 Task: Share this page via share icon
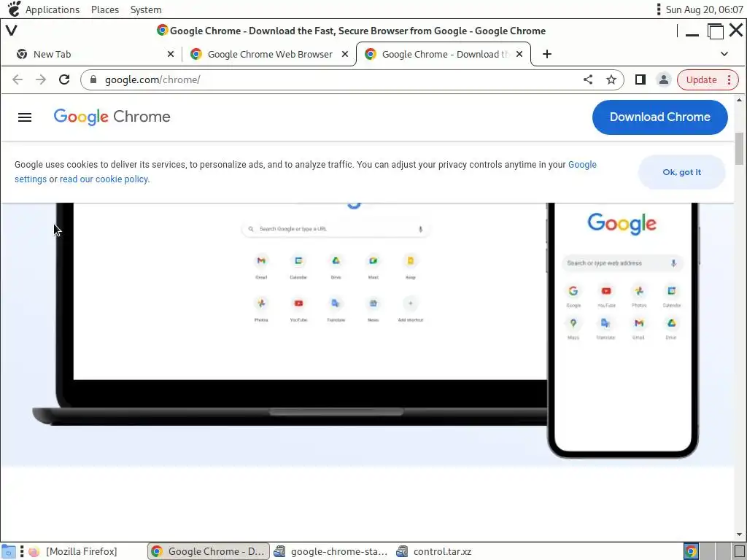[588, 79]
